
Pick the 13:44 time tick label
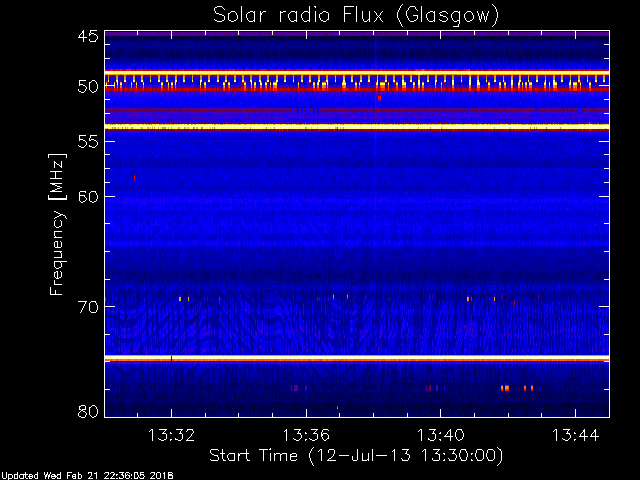(576, 435)
